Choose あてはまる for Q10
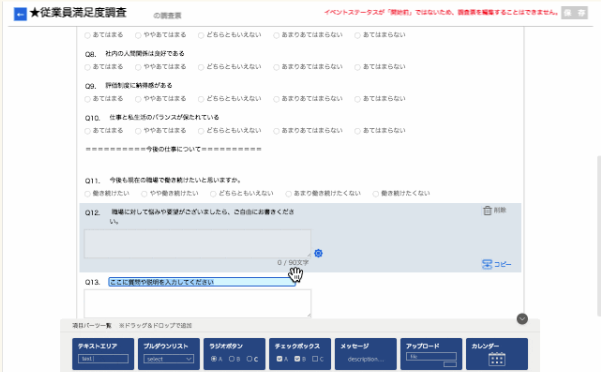This screenshot has width=601, height=372. 87,131
